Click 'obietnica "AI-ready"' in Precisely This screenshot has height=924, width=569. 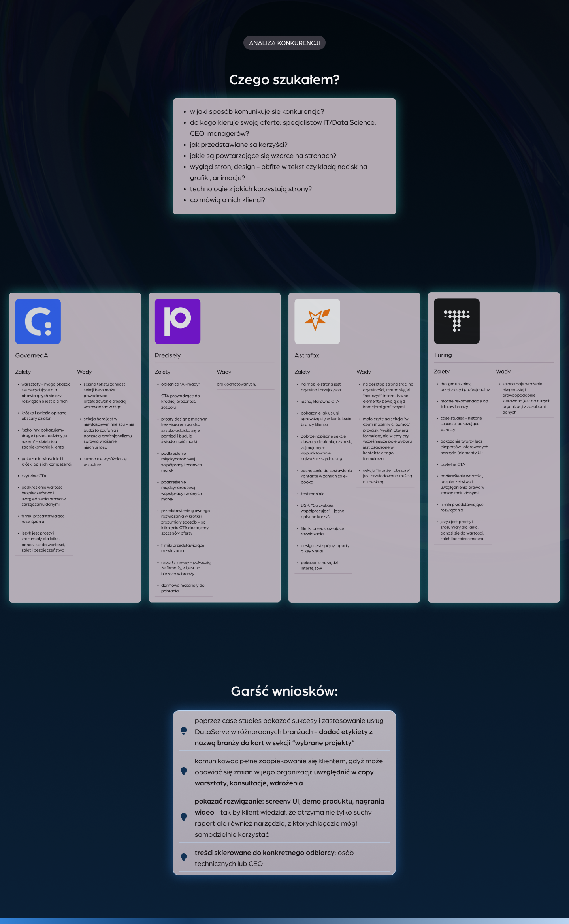tap(181, 384)
